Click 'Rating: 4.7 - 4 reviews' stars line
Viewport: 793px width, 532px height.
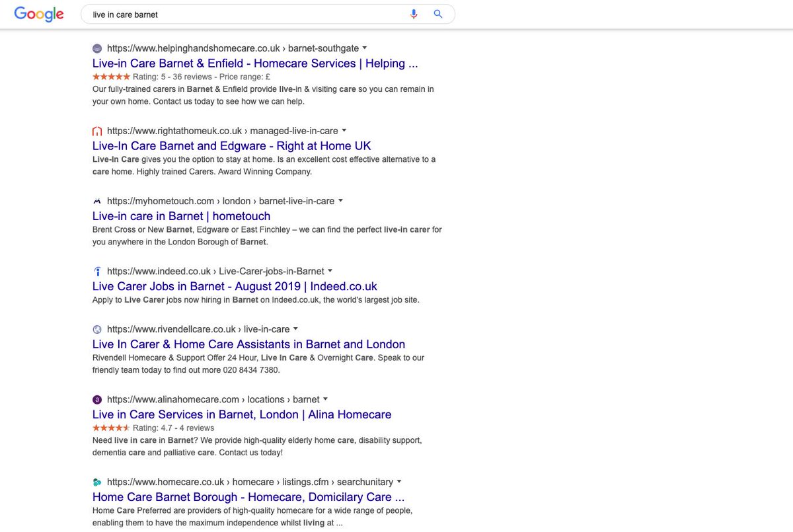[153, 428]
